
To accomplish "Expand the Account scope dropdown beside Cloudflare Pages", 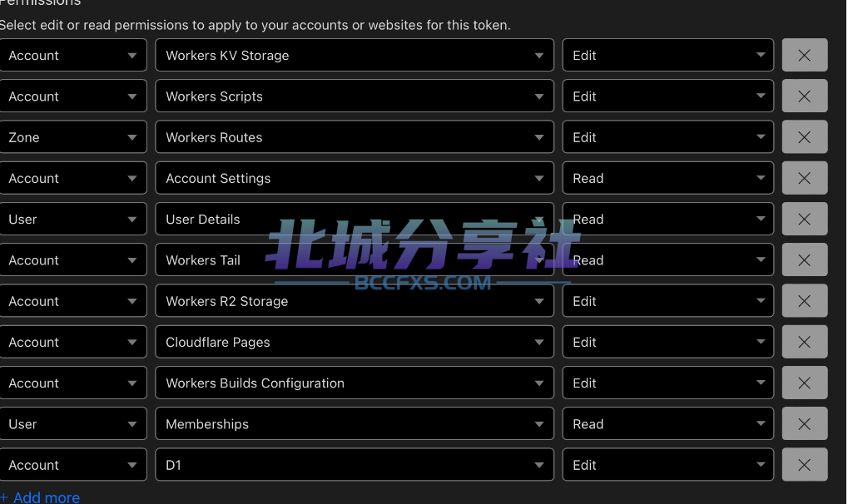I will [x=73, y=342].
